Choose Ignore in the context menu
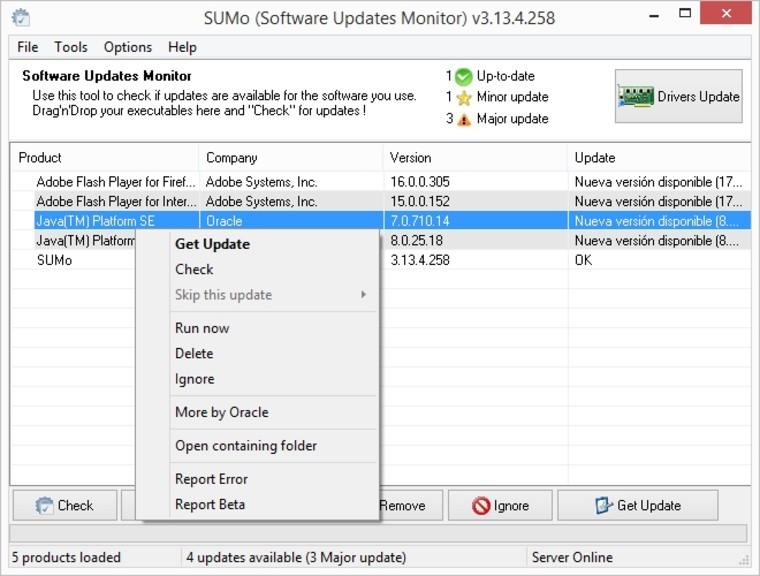Viewport: 760px width, 576px height. coord(257,379)
